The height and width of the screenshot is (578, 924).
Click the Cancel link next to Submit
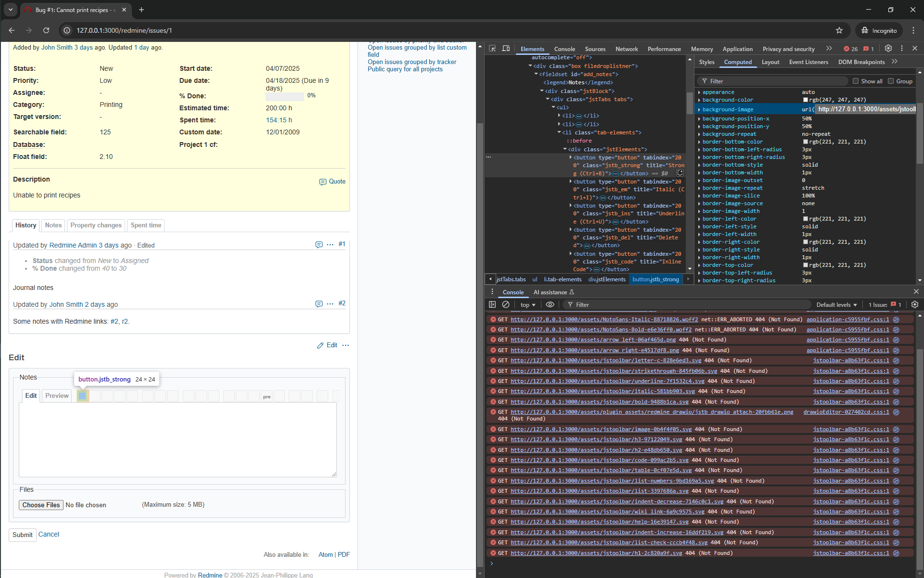49,534
